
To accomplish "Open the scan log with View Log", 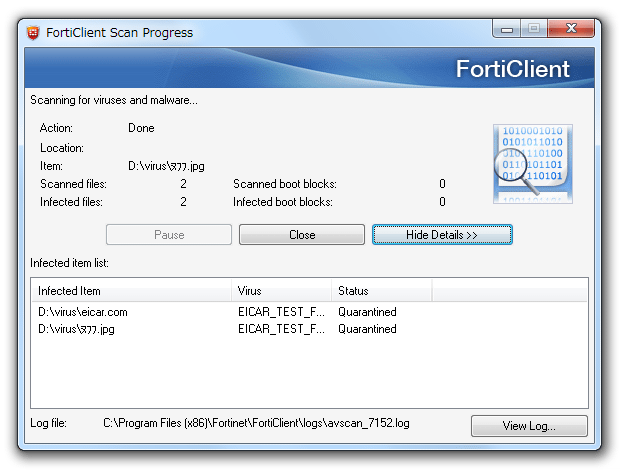I will (x=529, y=426).
